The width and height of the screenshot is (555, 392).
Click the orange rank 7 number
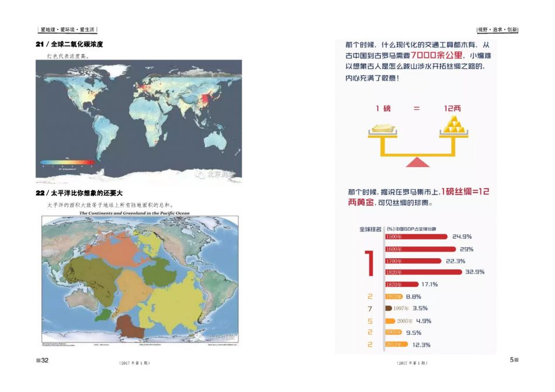coord(370,308)
